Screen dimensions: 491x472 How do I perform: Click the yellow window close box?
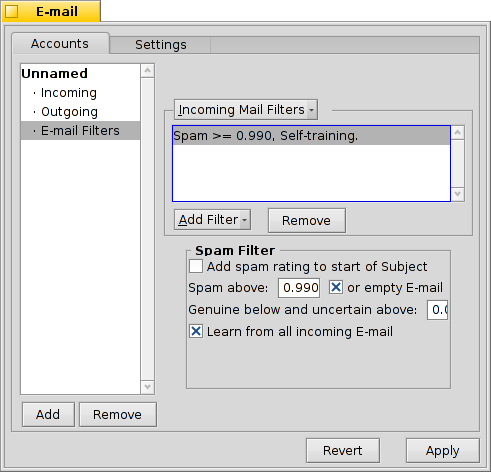coord(11,12)
